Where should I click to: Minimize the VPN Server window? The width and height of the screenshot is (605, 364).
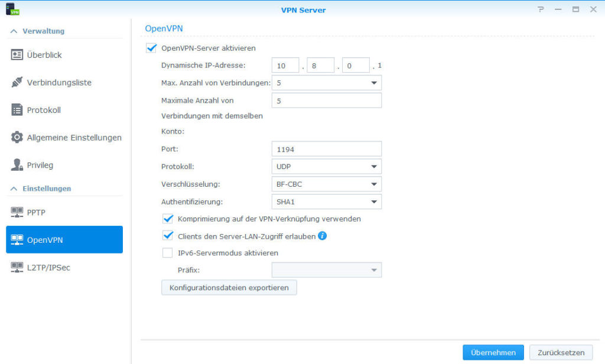(x=558, y=9)
